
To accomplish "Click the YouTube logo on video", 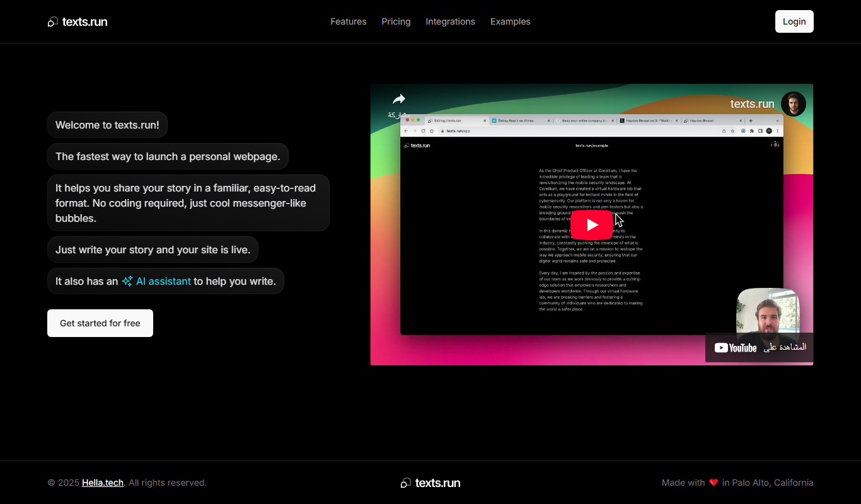I will 736,348.
